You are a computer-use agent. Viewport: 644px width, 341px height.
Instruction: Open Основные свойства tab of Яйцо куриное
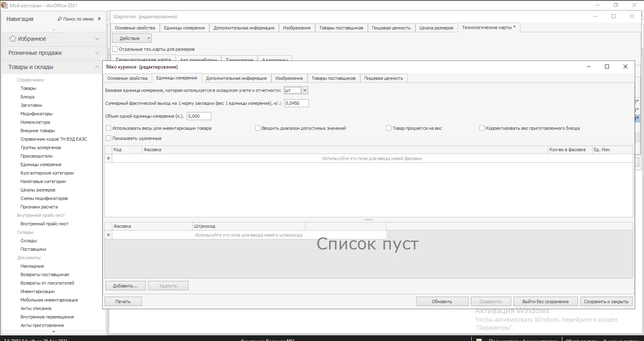tap(127, 78)
